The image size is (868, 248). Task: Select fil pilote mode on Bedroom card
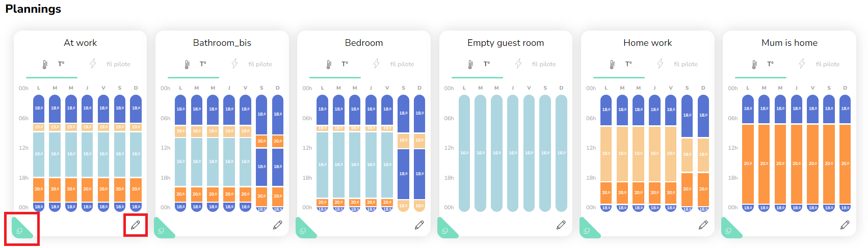point(394,64)
